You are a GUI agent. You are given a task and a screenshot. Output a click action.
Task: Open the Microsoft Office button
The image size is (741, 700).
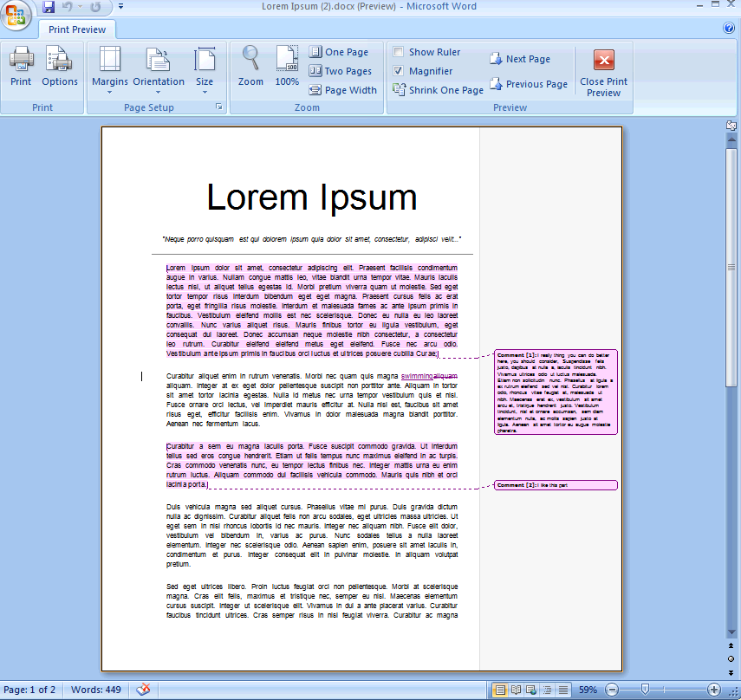click(16, 14)
